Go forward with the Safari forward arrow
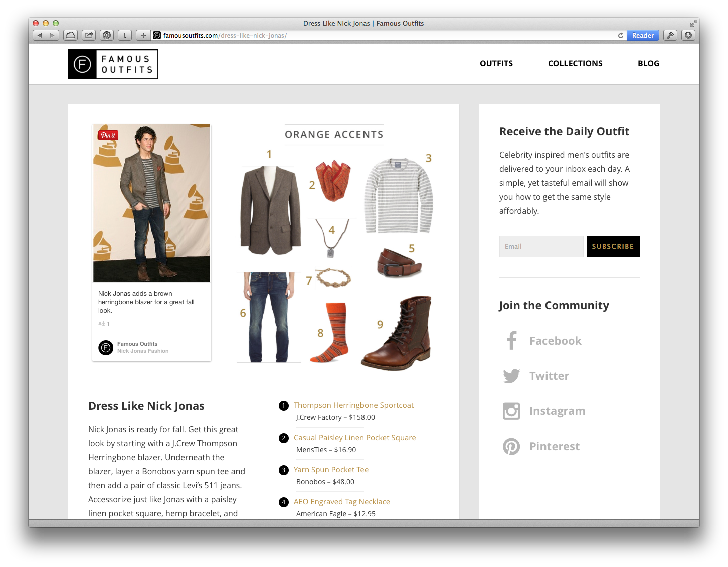 tap(53, 35)
